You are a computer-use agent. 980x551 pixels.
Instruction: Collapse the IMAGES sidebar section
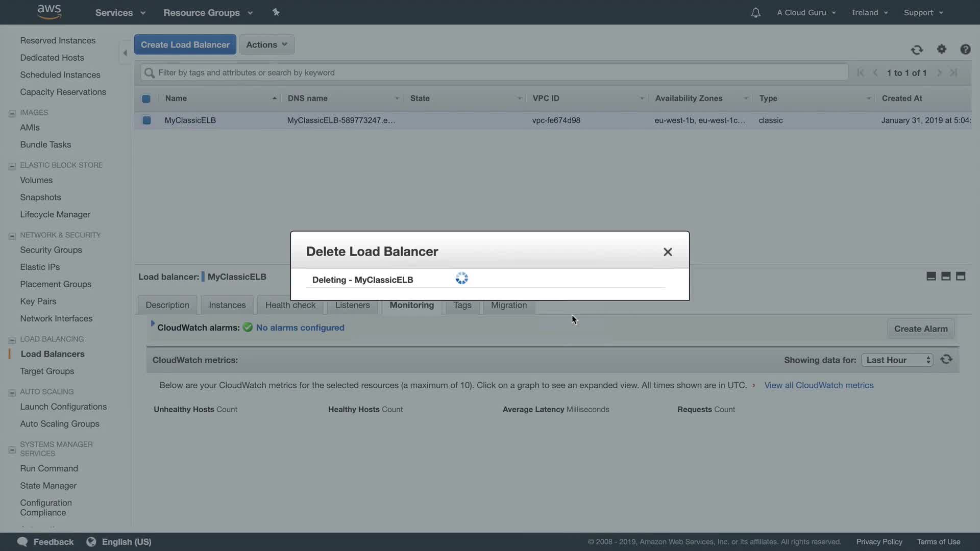(12, 113)
